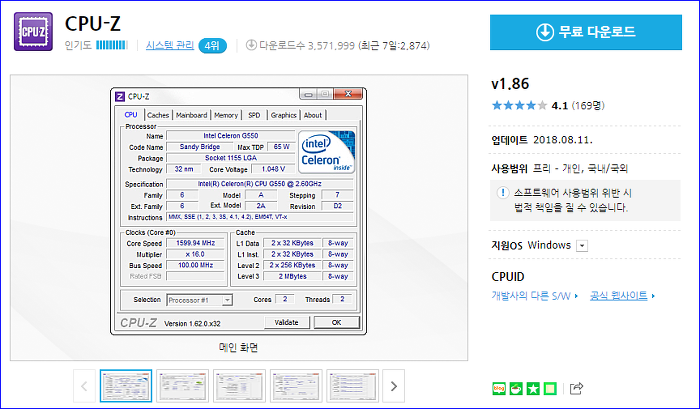
Task: Click OK button in CPU-Z window
Action: [x=337, y=322]
